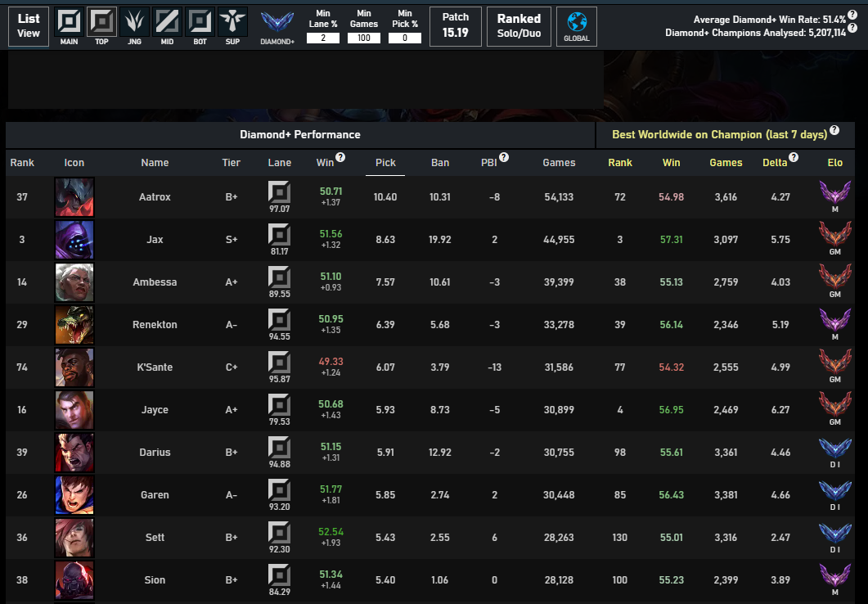868x604 pixels.
Task: Toggle the MAIN role filter
Action: [69, 21]
